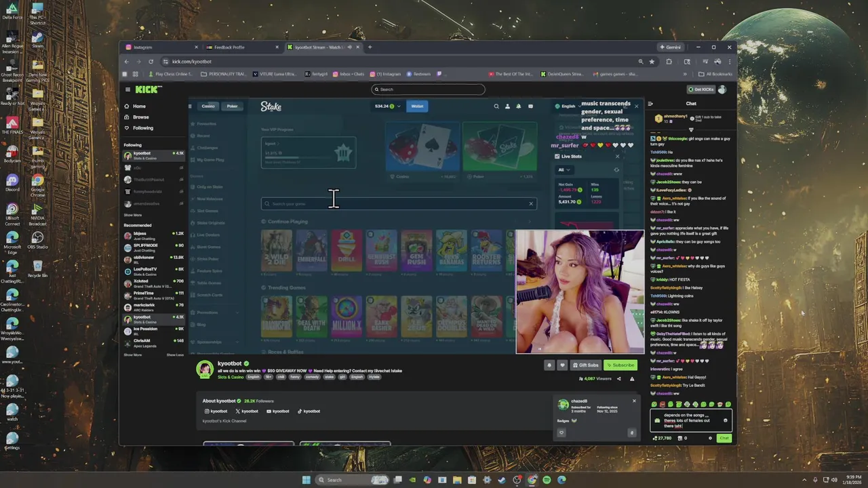Image resolution: width=868 pixels, height=488 pixels.
Task: Open the Slots & Casino category link
Action: pyautogui.click(x=231, y=377)
